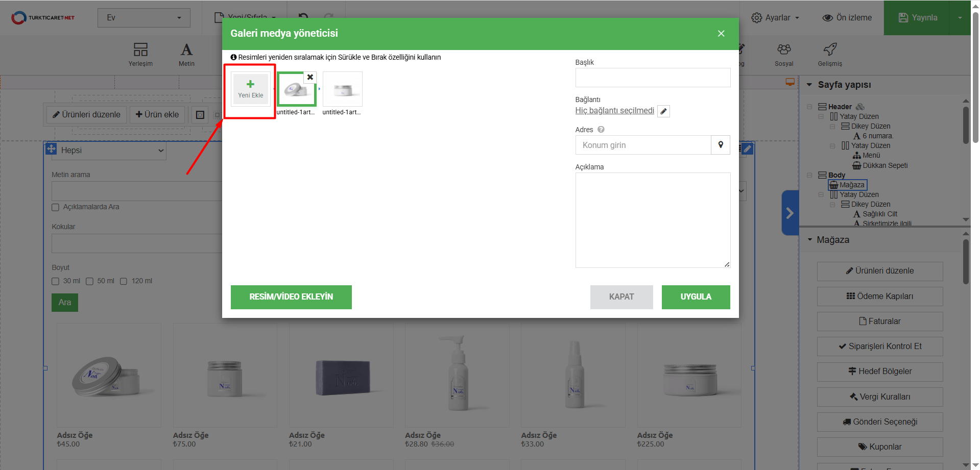Click the pencil icon to edit link

tap(663, 111)
